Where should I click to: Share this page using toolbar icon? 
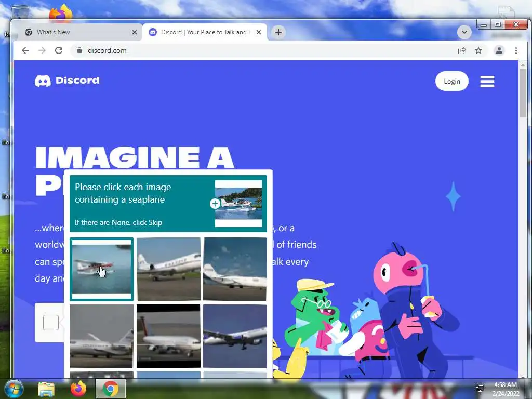pos(462,50)
